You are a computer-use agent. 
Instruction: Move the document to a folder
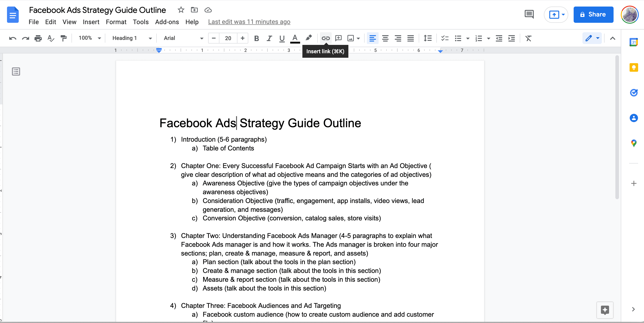(194, 10)
